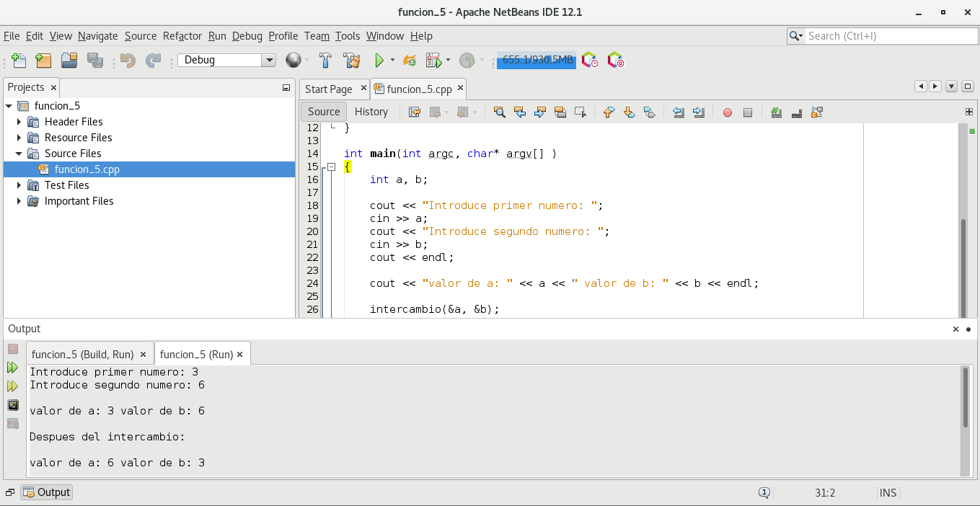Click the Search (Ctrl+I) field

pyautogui.click(x=891, y=36)
